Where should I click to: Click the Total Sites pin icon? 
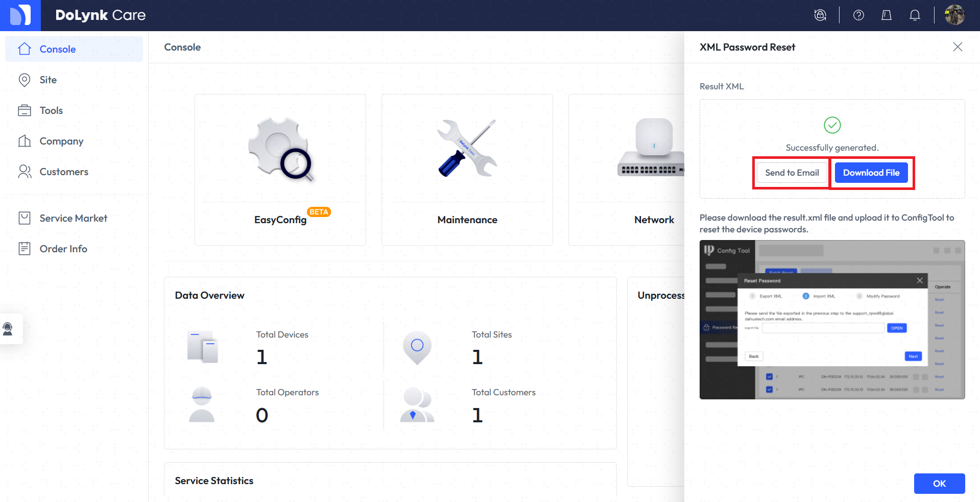tap(417, 348)
